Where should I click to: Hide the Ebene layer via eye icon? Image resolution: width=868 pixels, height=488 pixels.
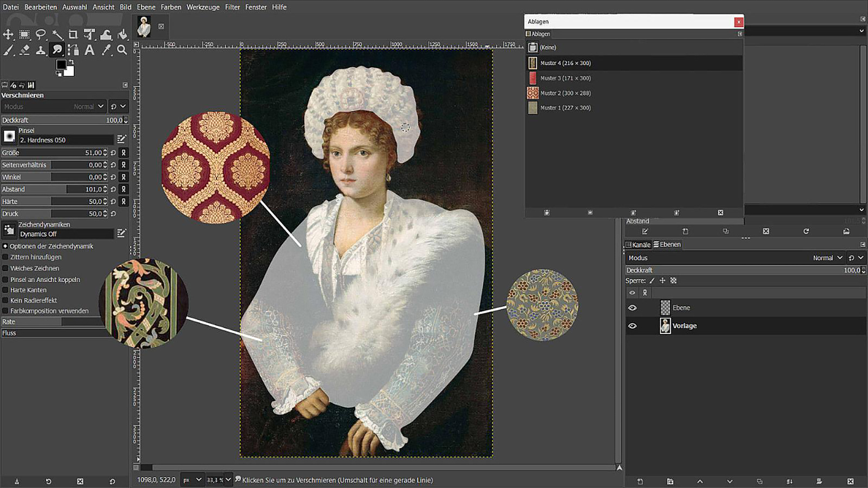tap(632, 308)
